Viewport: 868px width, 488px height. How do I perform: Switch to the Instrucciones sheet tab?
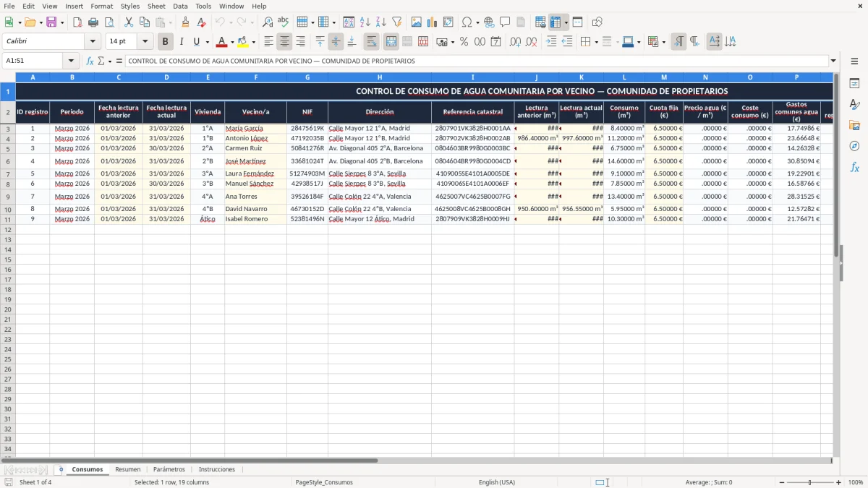[217, 469]
